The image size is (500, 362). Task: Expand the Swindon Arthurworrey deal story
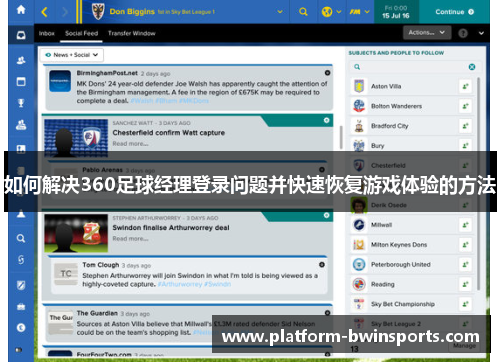(x=326, y=215)
